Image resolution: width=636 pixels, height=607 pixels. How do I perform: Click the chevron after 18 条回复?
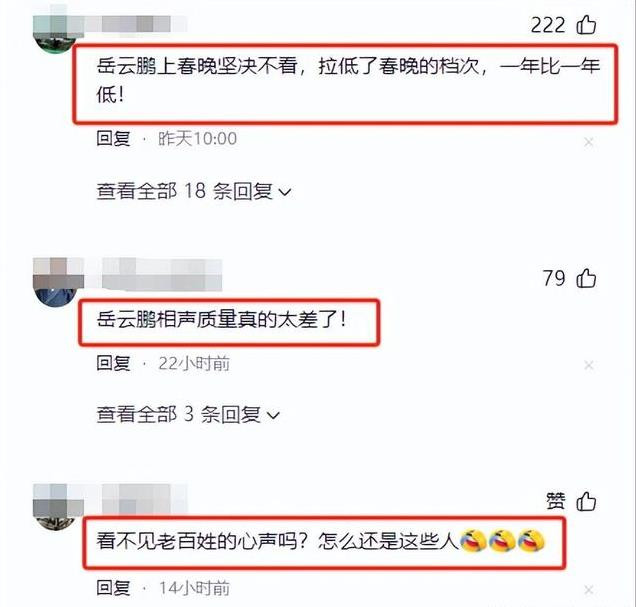[285, 192]
